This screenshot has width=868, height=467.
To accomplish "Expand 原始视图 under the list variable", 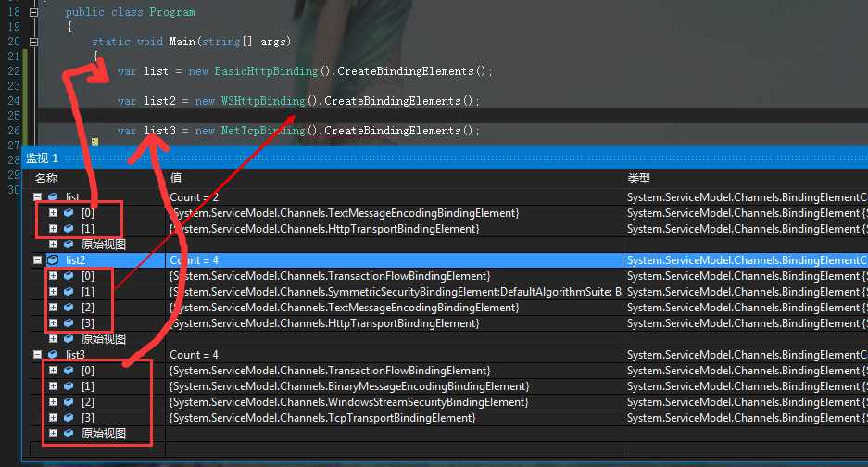I will tap(53, 245).
